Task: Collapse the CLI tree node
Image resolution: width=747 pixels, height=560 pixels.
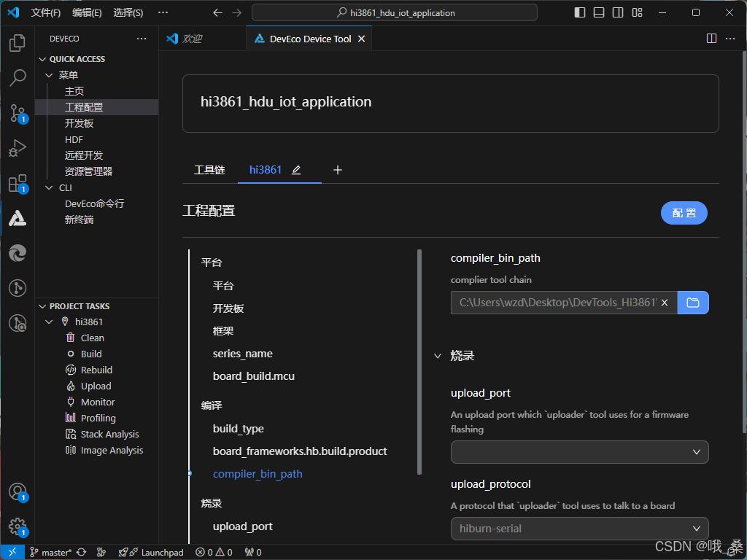Action: 49,187
